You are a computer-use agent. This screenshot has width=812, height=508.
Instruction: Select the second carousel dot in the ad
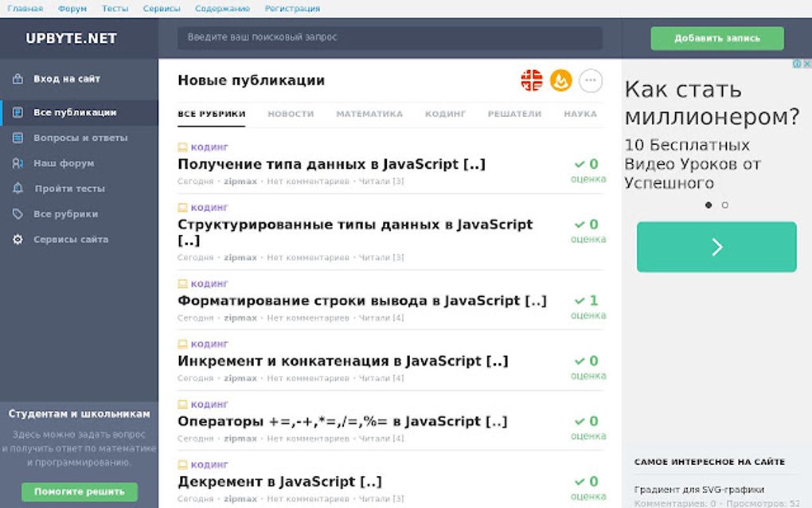(x=725, y=205)
